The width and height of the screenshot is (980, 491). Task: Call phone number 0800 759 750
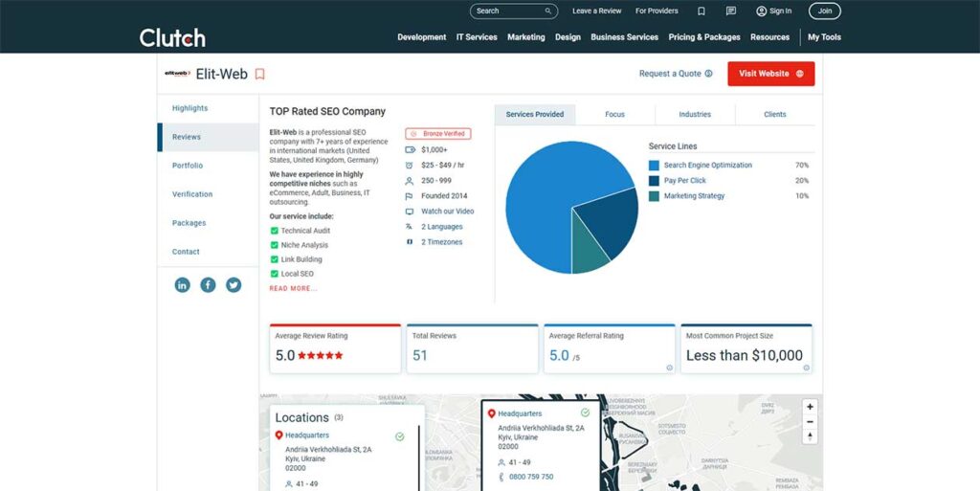pos(531,478)
